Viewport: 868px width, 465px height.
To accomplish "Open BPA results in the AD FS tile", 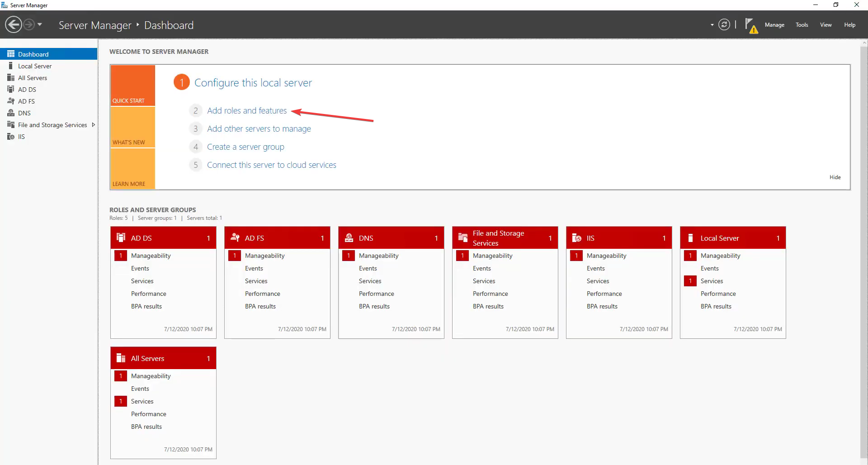I will (260, 306).
